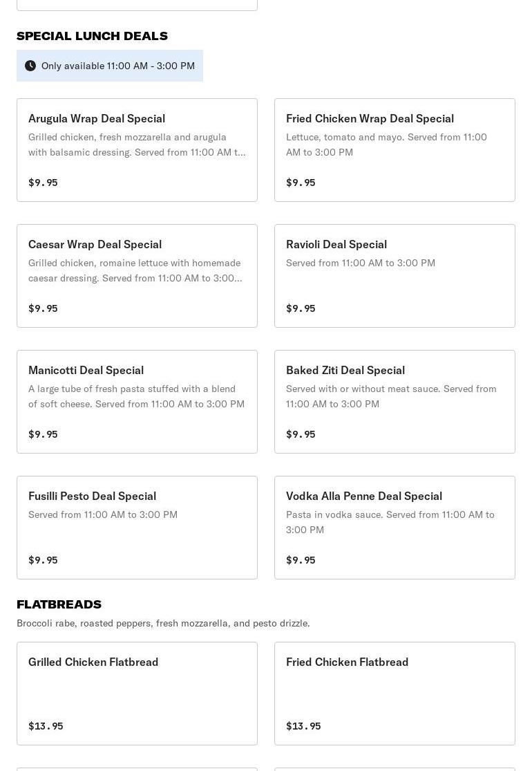Open the Caesar Wrap Deal Special item
This screenshot has width=532, height=771.
[137, 276]
